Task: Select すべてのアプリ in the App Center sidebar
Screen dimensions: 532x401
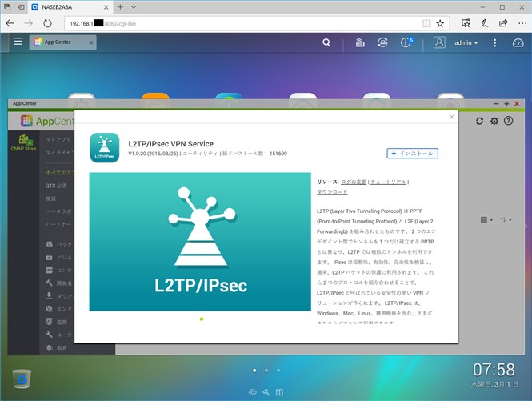Action: 60,173
